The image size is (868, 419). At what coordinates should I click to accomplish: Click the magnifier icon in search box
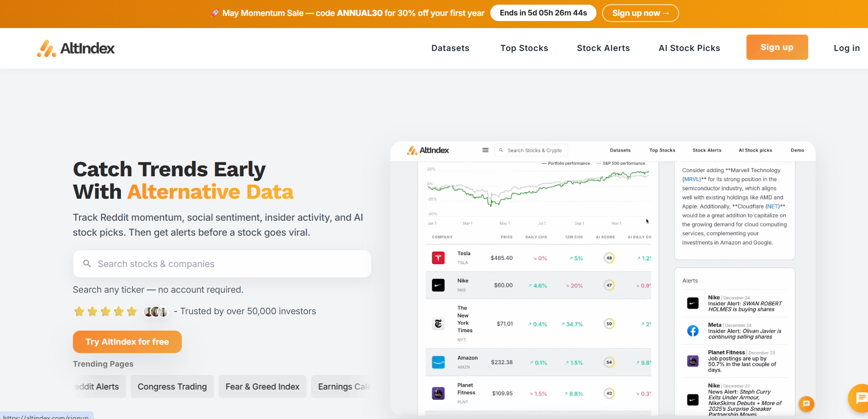[x=87, y=264]
